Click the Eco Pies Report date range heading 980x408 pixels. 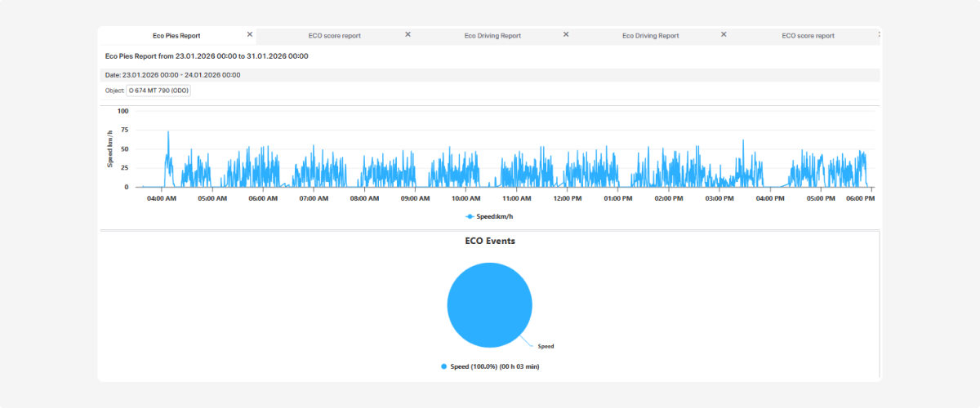click(x=207, y=56)
